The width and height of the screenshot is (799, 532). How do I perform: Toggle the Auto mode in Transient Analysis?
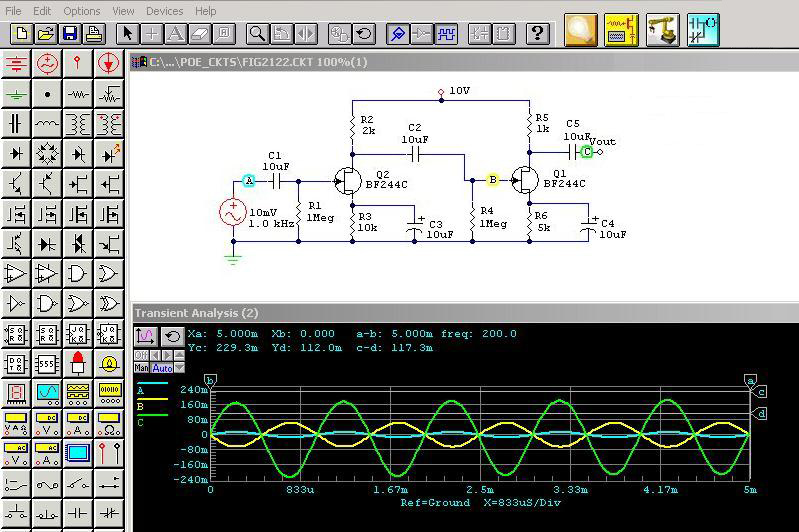(162, 368)
